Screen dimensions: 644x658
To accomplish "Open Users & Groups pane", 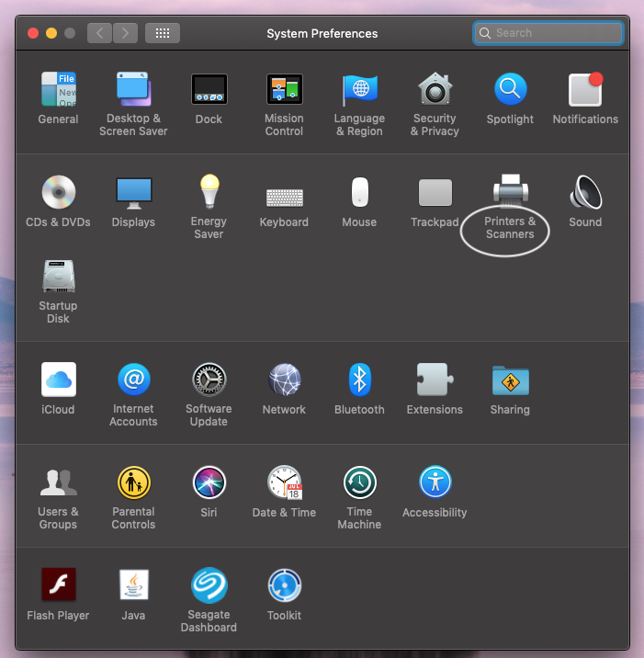I will tap(58, 482).
